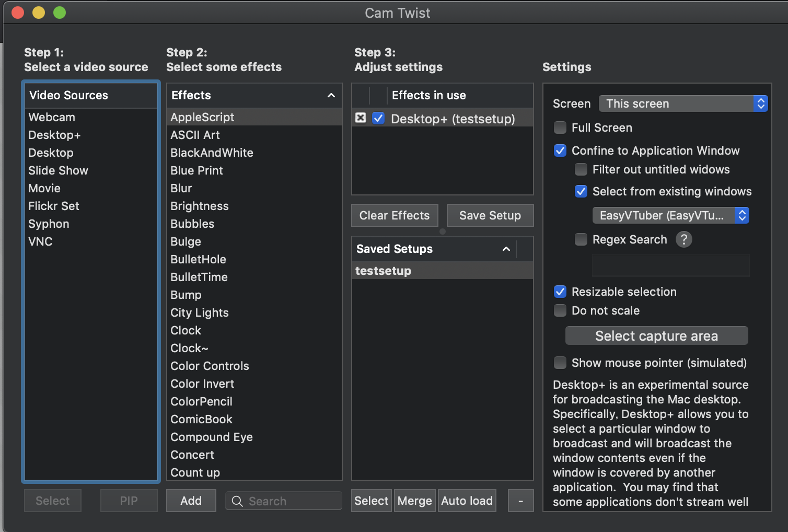
Task: Choose the Color Invert effect
Action: [202, 384]
